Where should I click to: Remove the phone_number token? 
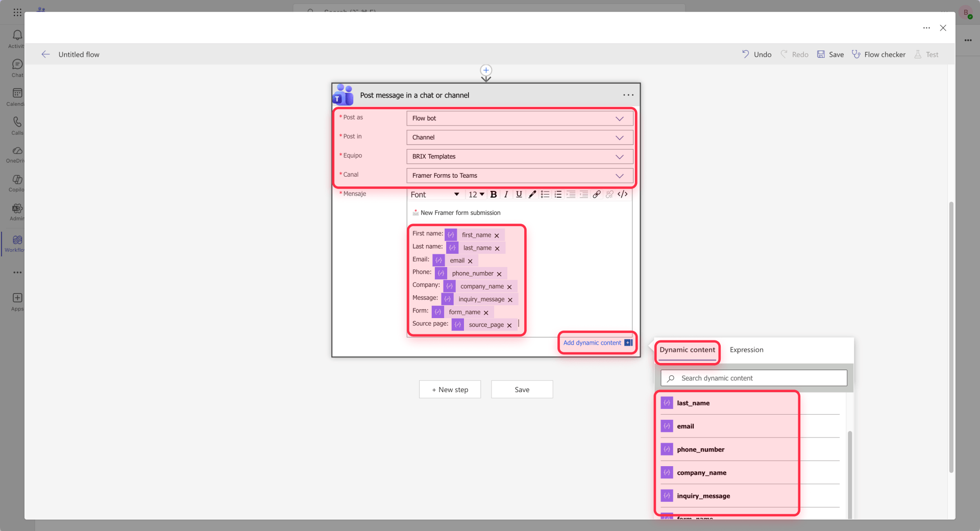[499, 274]
